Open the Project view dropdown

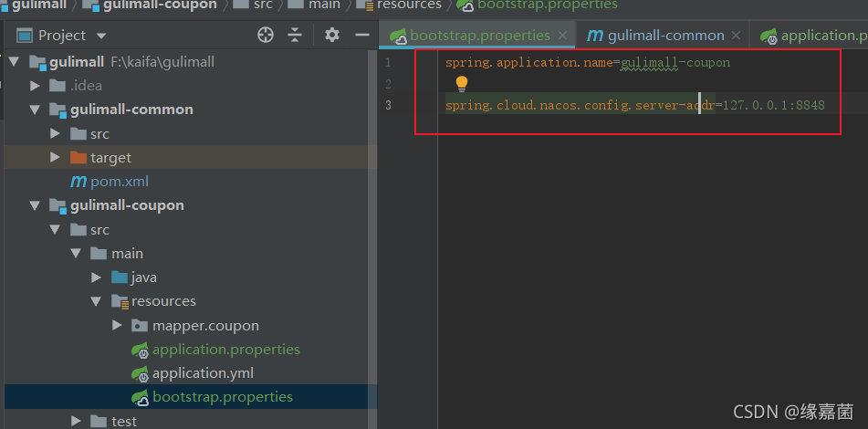coord(100,36)
